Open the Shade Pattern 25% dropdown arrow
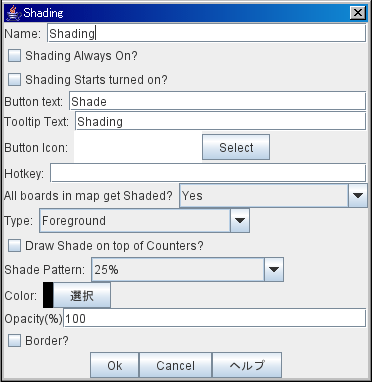 pyautogui.click(x=274, y=269)
